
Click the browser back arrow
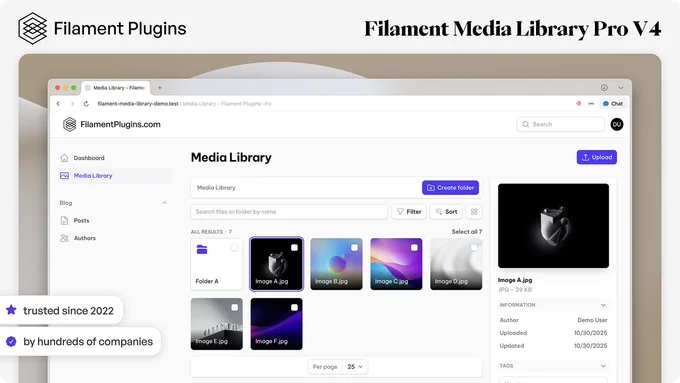pos(59,104)
